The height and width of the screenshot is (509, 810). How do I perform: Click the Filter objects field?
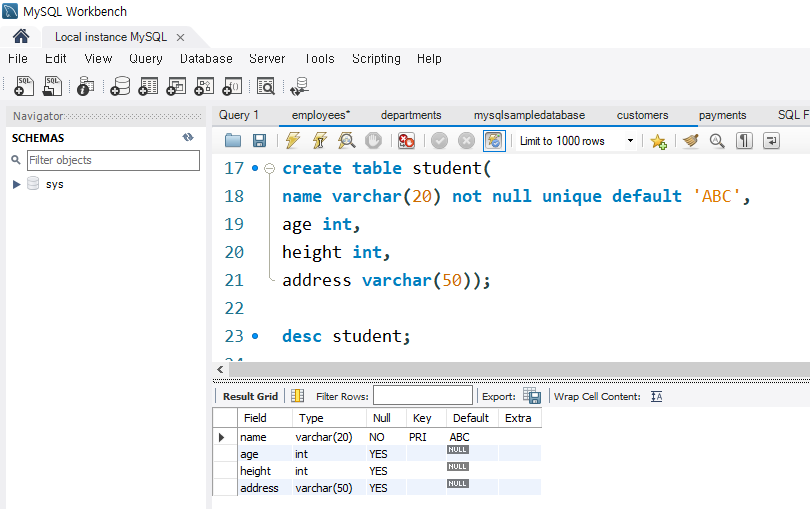tap(113, 160)
